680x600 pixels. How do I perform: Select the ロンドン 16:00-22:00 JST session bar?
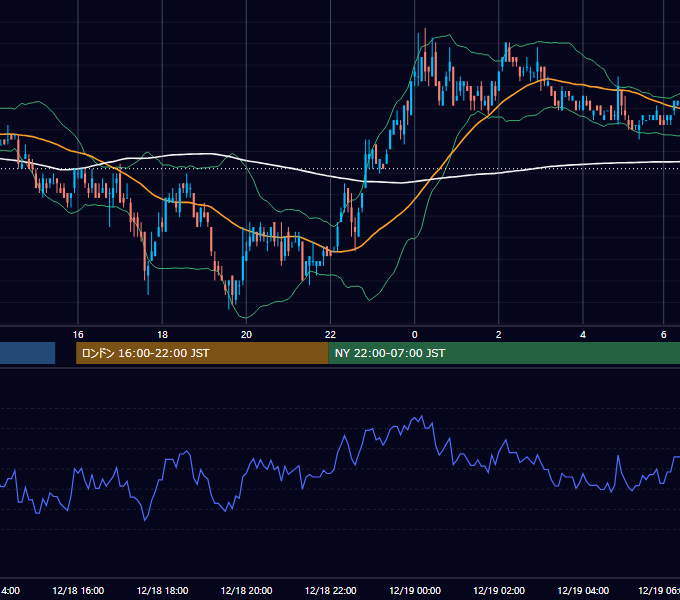click(x=202, y=353)
